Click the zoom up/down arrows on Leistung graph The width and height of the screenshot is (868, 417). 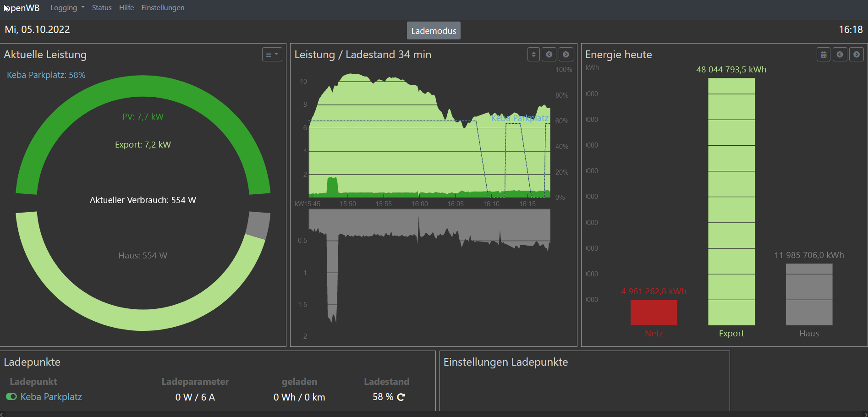pyautogui.click(x=533, y=55)
